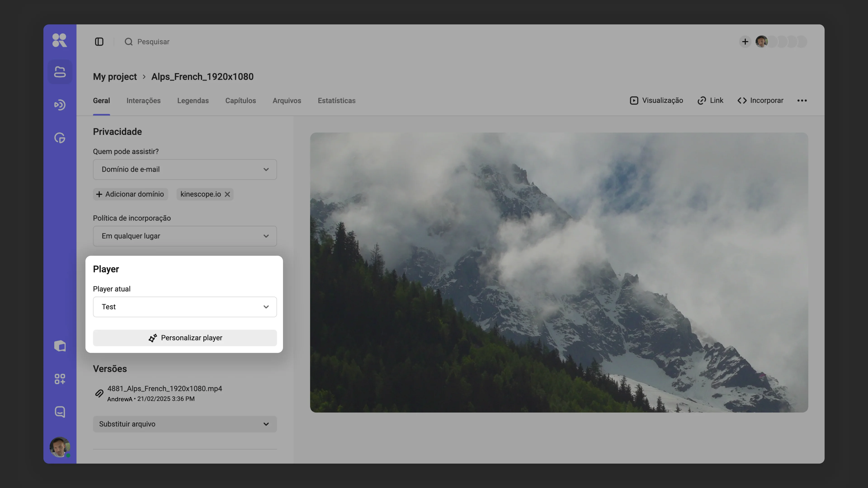Click the plus icon near avatars

coord(745,42)
